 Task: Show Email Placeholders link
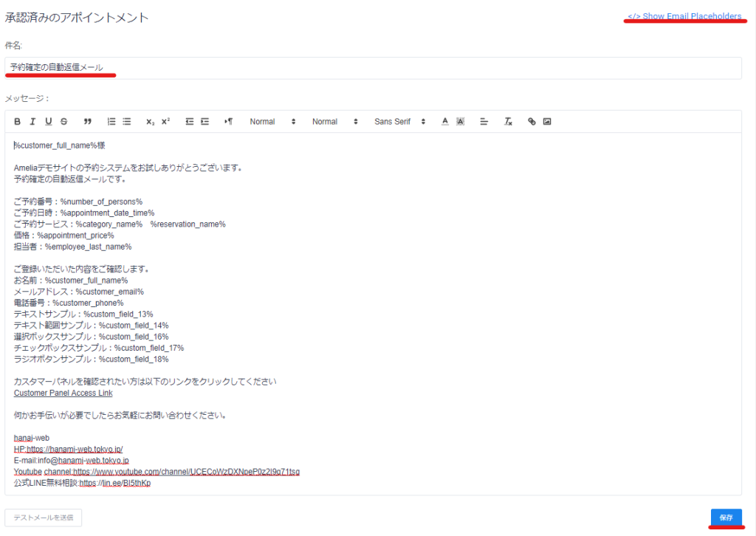coord(684,16)
